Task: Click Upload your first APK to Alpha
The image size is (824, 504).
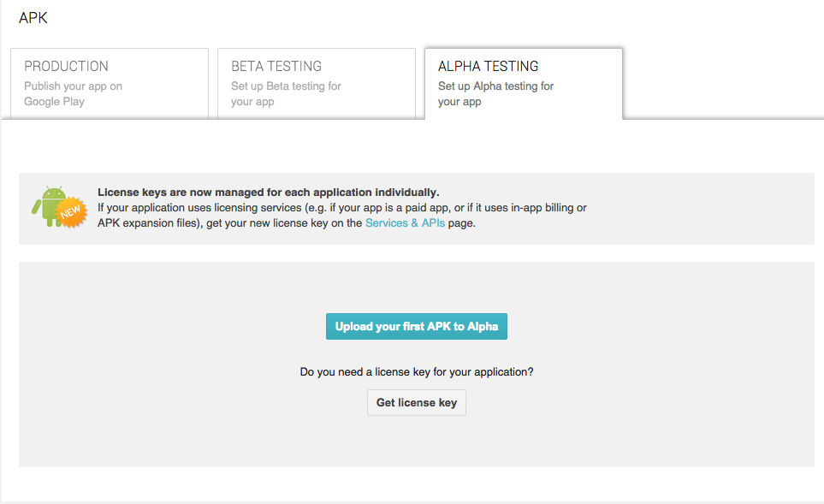Action: [x=417, y=326]
